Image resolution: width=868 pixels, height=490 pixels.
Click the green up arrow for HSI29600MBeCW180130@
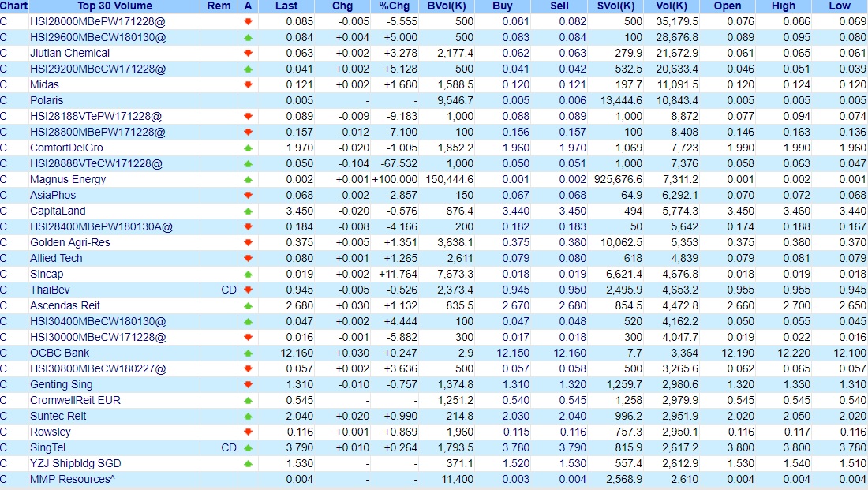click(x=248, y=38)
